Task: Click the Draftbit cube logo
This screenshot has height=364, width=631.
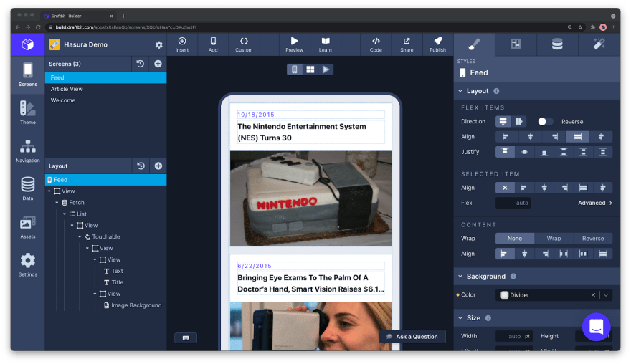Action: click(x=27, y=44)
